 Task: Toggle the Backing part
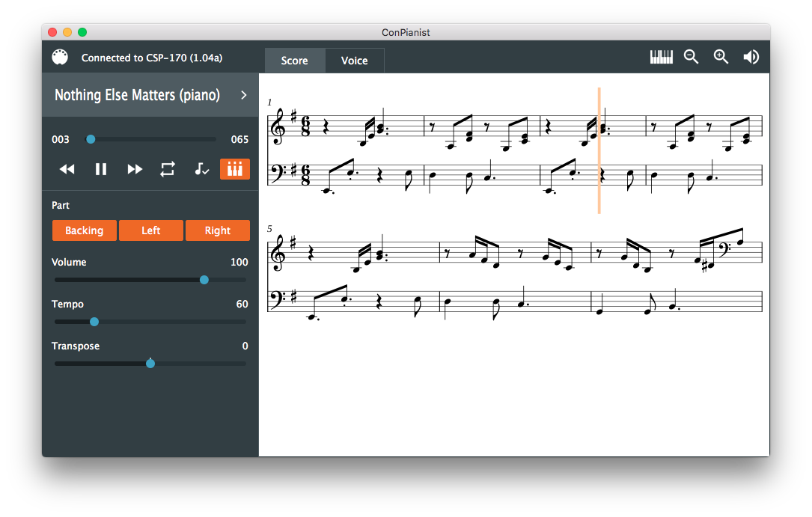85,230
